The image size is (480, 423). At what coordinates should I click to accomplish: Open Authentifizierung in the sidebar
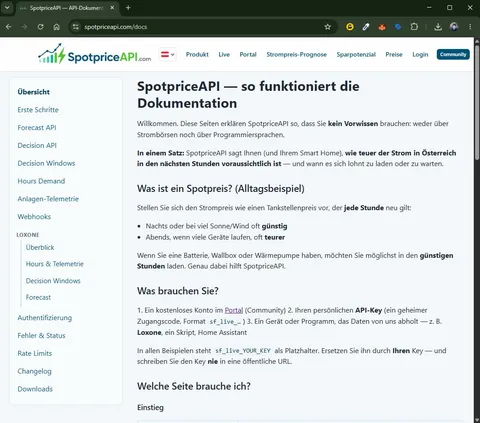[45, 318]
